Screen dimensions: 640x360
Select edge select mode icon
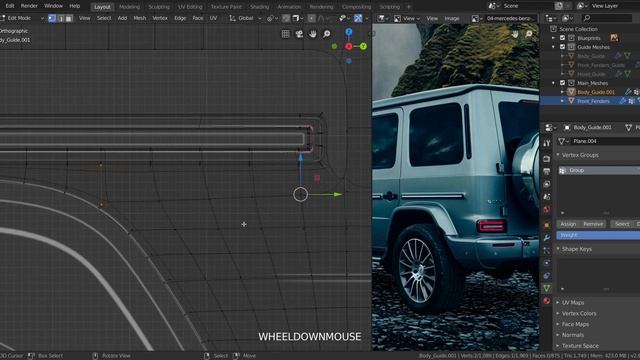pyautogui.click(x=60, y=18)
